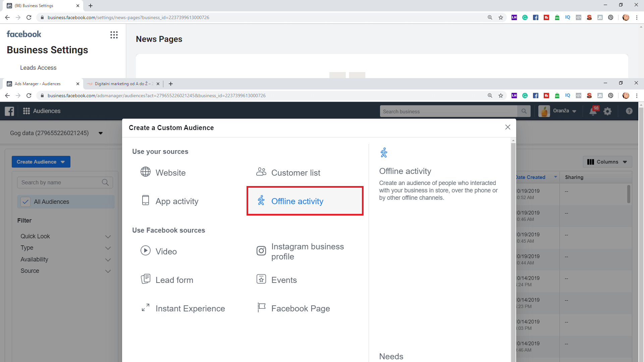Close the Create a Custom Audience dialog
This screenshot has width=644, height=362.
(507, 127)
